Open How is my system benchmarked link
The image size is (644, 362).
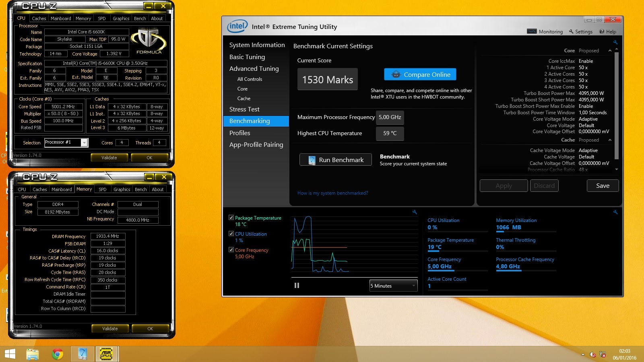pos(332,193)
